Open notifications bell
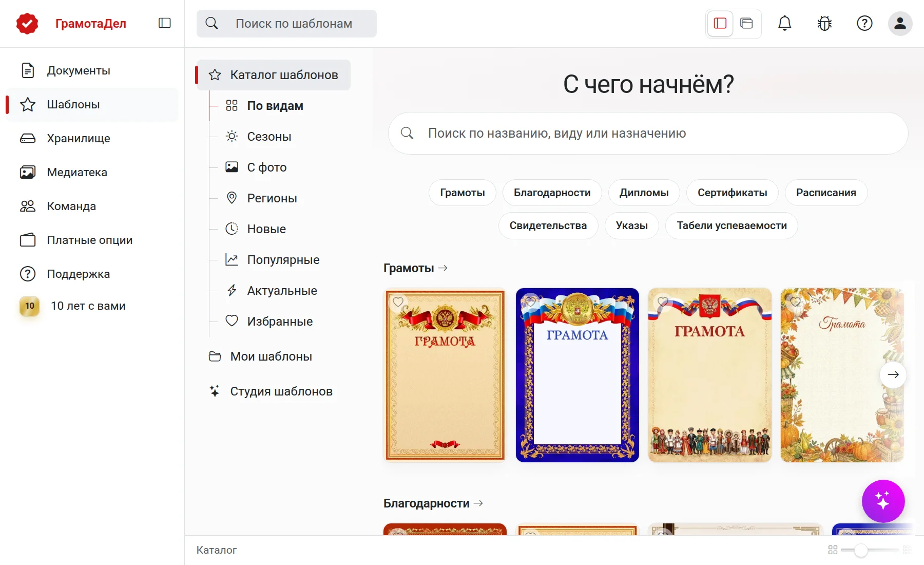Image resolution: width=924 pixels, height=565 pixels. (x=784, y=23)
